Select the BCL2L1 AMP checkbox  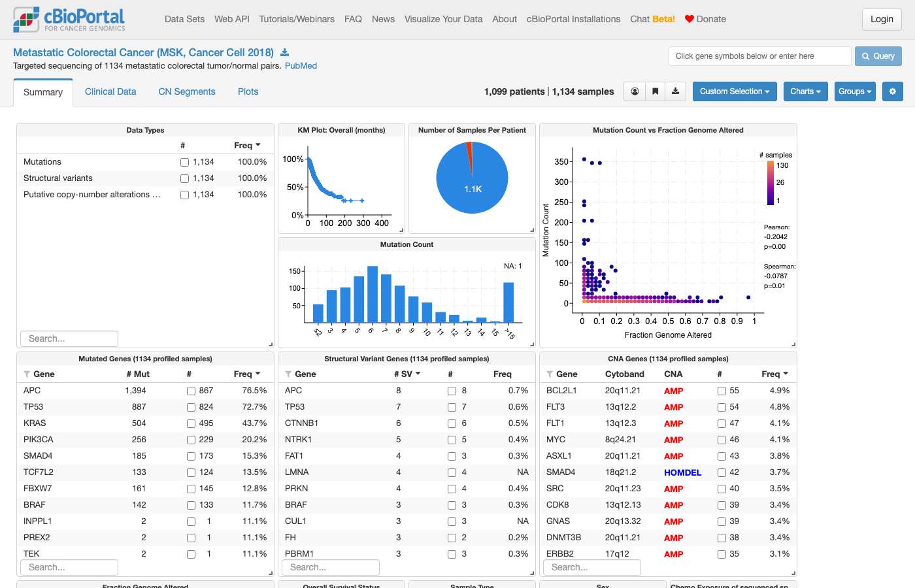[722, 391]
